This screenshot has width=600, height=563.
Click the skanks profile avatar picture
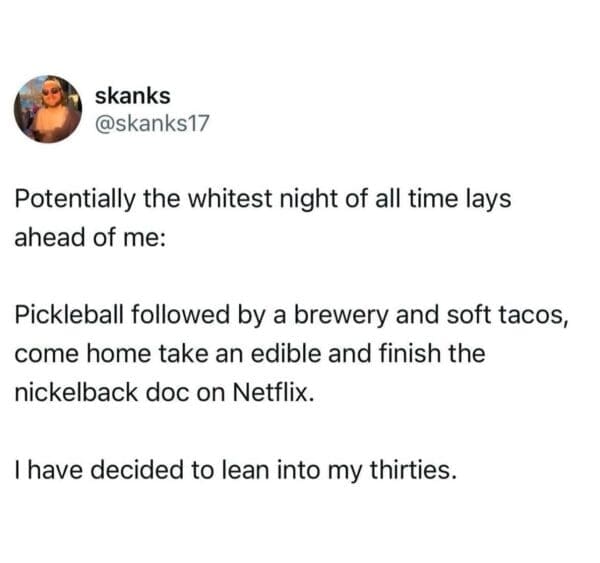pyautogui.click(x=48, y=109)
